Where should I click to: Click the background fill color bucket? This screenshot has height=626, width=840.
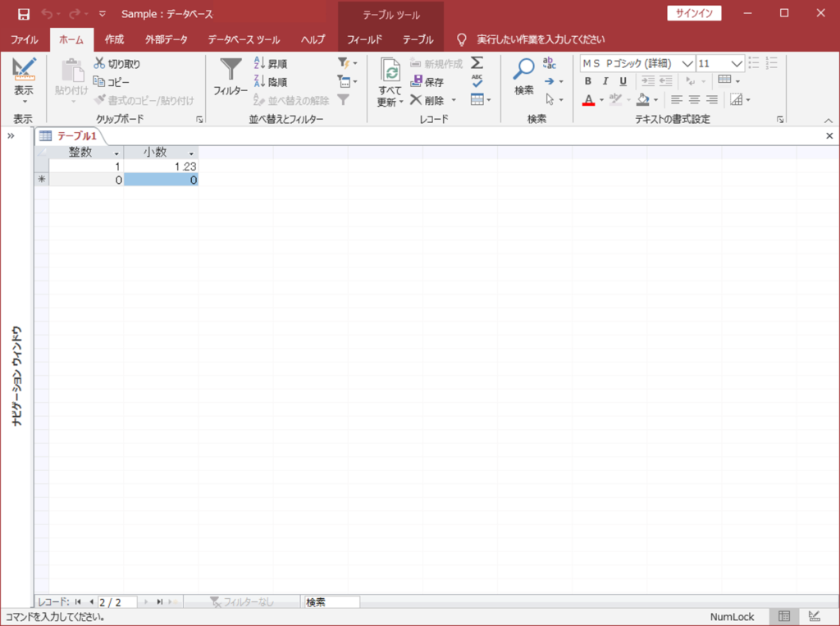tap(643, 100)
